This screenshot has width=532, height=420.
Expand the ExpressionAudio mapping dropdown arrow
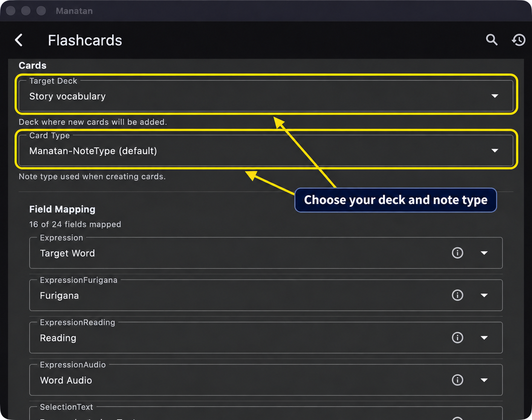(484, 380)
